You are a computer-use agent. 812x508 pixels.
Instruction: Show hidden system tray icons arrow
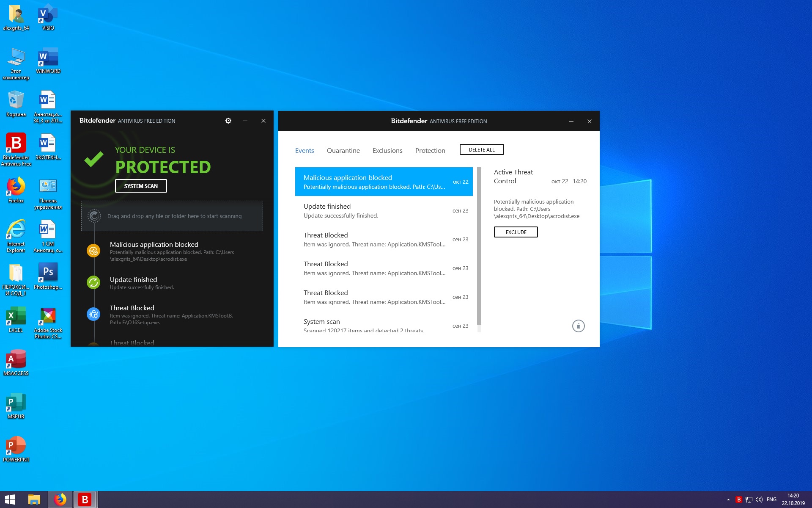(728, 500)
